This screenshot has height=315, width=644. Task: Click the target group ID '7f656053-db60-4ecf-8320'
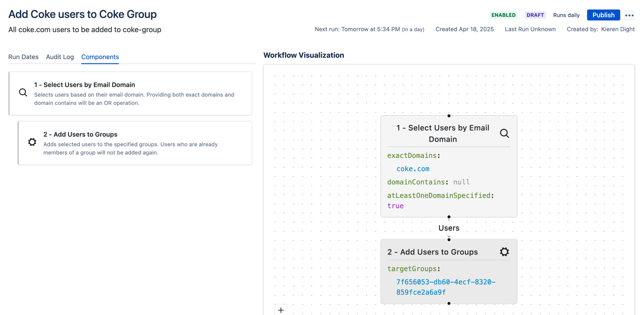[446, 287]
